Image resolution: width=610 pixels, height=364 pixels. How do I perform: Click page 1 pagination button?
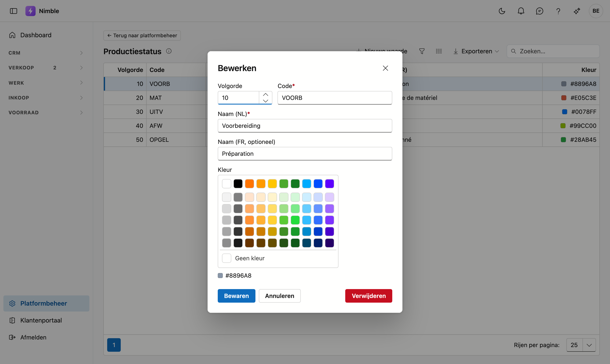click(114, 345)
